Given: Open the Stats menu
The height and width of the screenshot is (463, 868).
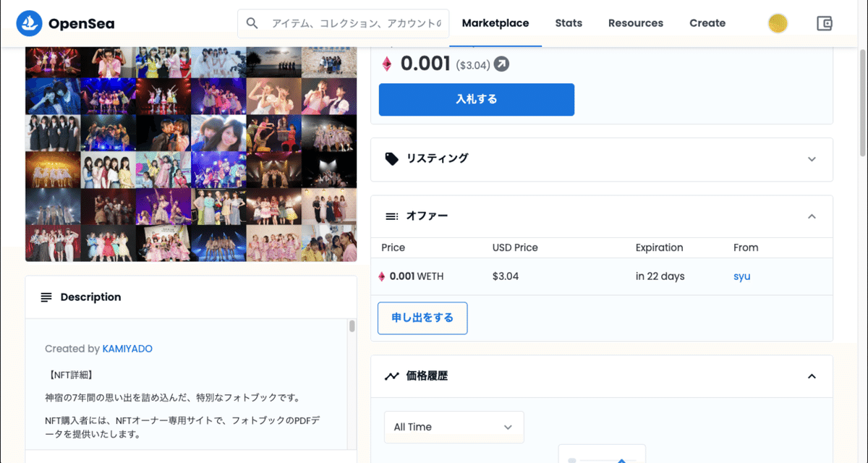Looking at the screenshot, I should coord(569,22).
